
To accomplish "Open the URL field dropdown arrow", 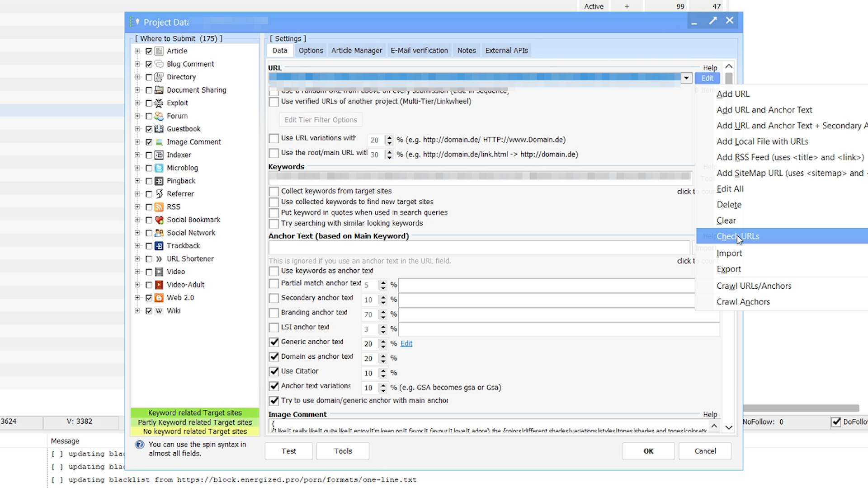I will (x=686, y=78).
